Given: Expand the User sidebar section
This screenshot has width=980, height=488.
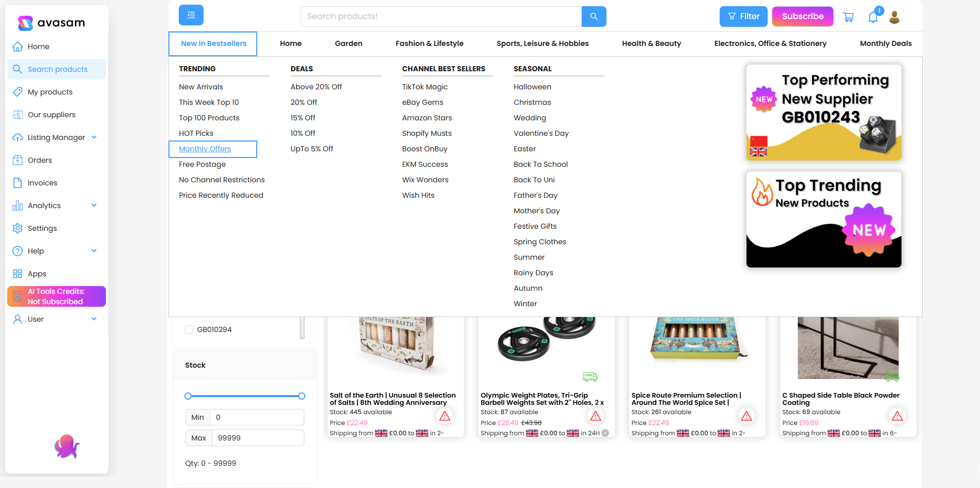Looking at the screenshot, I should tap(94, 319).
